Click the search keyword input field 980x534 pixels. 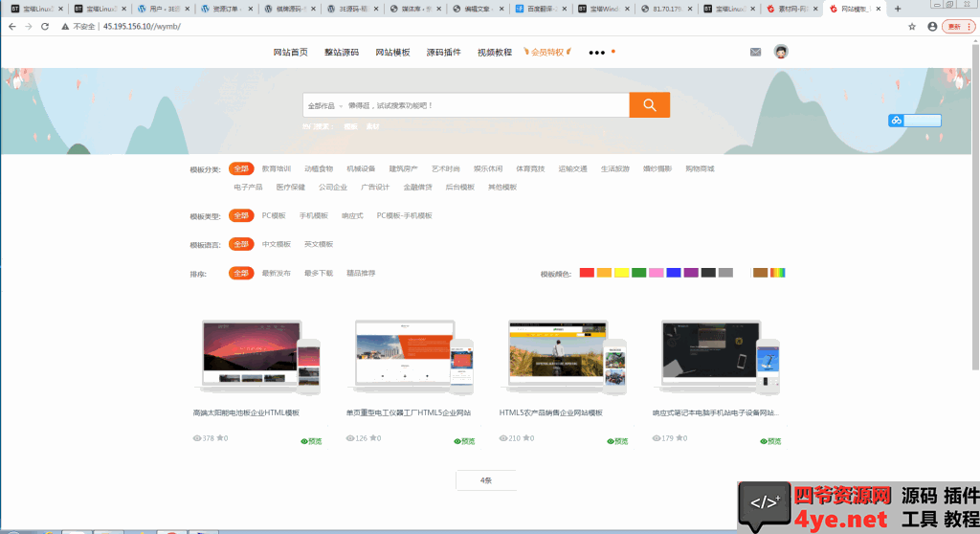click(x=479, y=105)
